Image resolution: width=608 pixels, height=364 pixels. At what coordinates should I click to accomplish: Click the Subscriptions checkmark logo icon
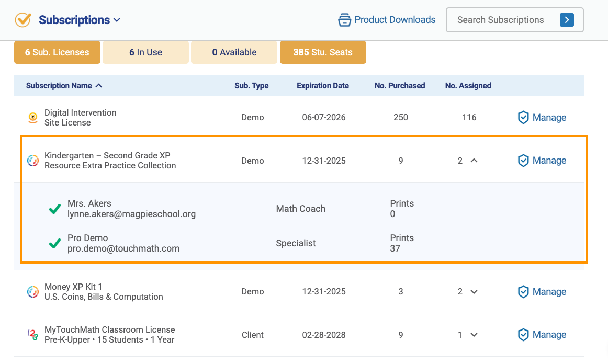(x=23, y=20)
